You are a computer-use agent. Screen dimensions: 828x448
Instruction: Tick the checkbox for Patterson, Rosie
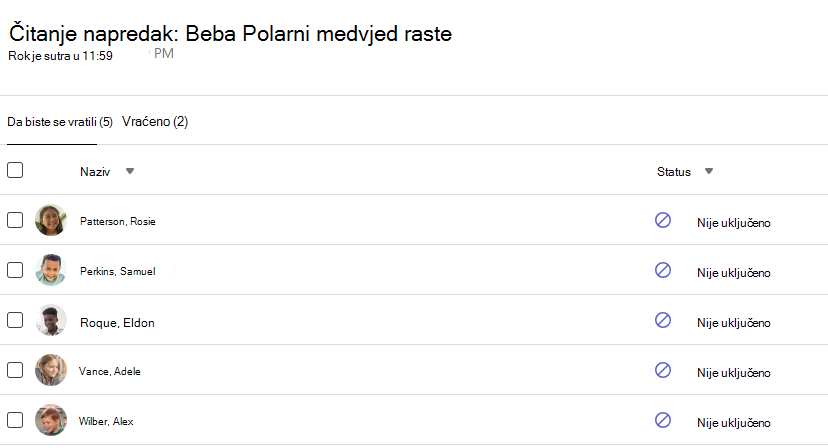click(15, 220)
